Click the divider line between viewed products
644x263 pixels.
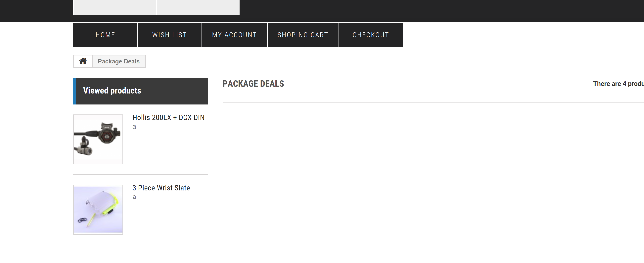pos(140,174)
